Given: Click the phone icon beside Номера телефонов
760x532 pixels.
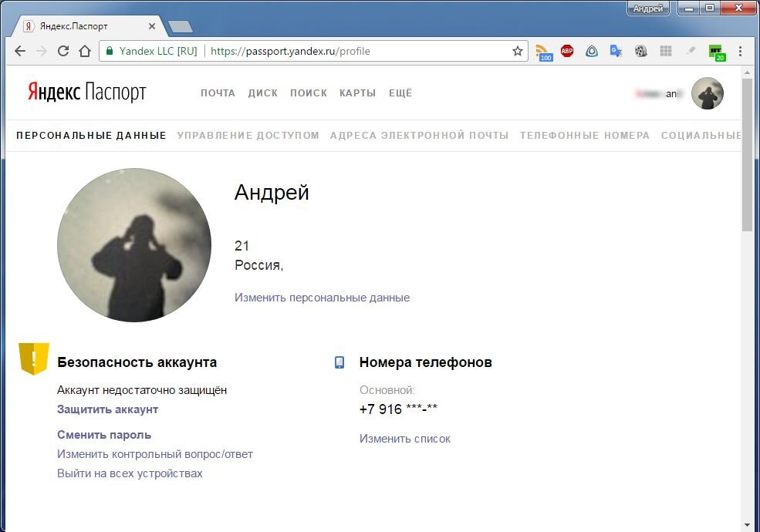Looking at the screenshot, I should pyautogui.click(x=339, y=362).
